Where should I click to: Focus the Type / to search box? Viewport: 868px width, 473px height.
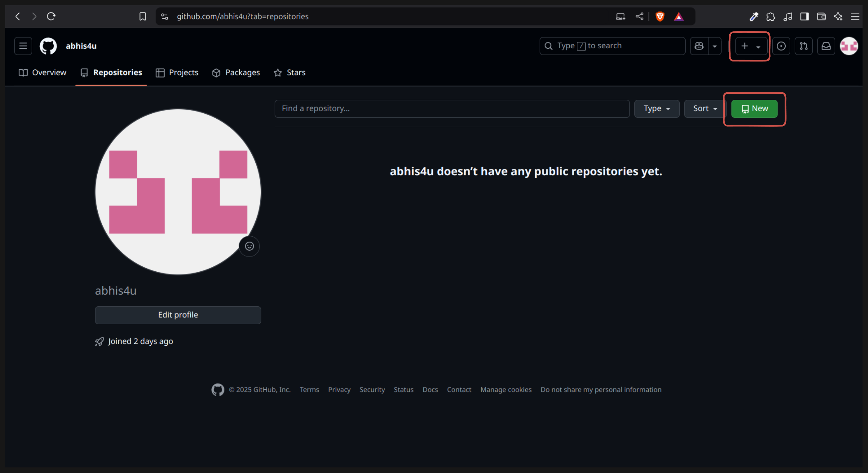click(612, 46)
